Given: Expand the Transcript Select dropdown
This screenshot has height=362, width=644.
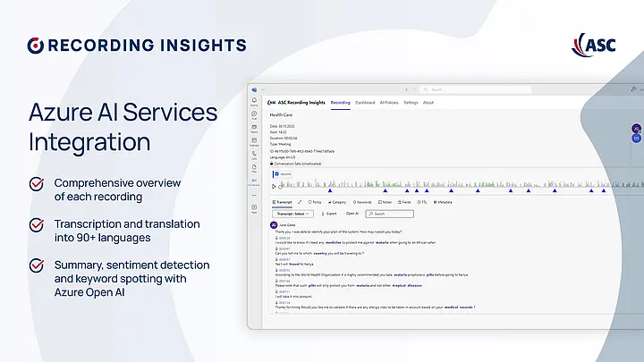Looking at the screenshot, I should tap(291, 214).
